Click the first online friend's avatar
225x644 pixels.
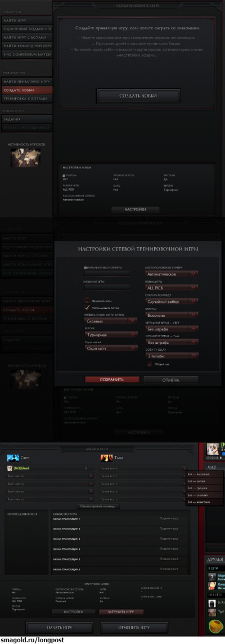click(x=212, y=576)
